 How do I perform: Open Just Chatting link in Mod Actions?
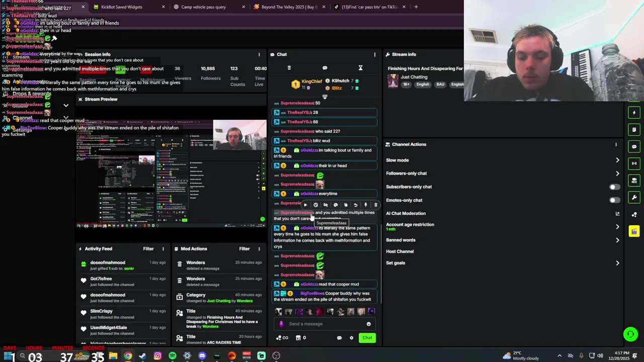219,301
